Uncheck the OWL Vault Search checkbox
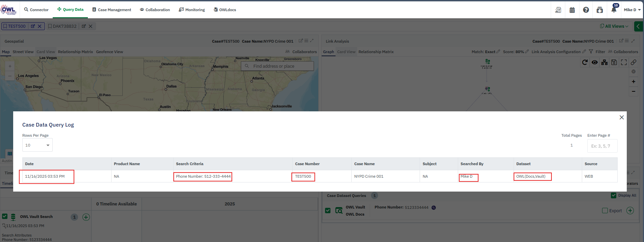The width and height of the screenshot is (644, 242). (x=5, y=217)
